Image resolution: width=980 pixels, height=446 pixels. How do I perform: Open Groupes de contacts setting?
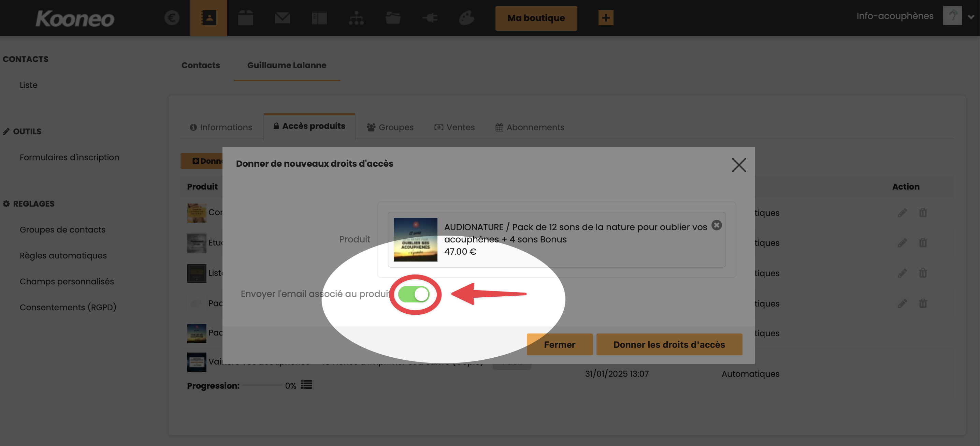(x=62, y=229)
